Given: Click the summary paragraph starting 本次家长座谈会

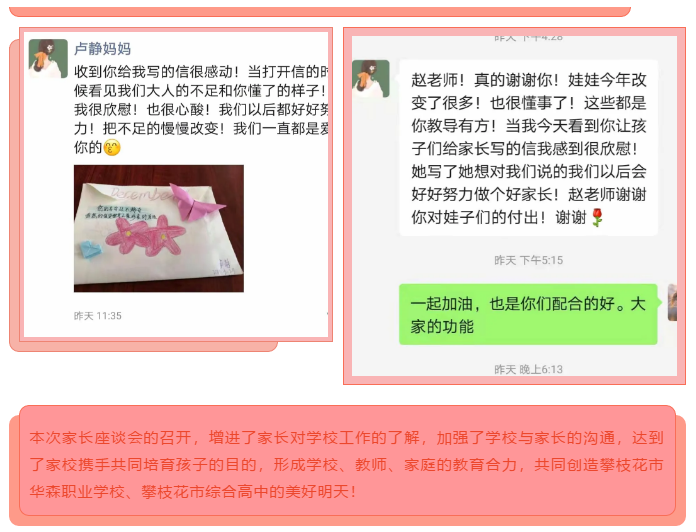Looking at the screenshot, I should tap(346, 465).
